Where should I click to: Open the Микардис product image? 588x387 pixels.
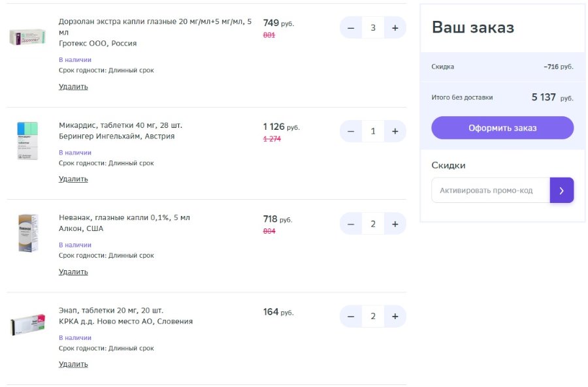pos(27,140)
